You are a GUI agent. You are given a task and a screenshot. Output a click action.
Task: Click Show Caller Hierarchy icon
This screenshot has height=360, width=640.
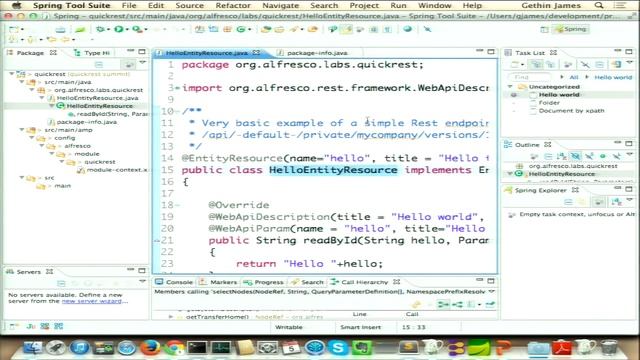coord(443,304)
